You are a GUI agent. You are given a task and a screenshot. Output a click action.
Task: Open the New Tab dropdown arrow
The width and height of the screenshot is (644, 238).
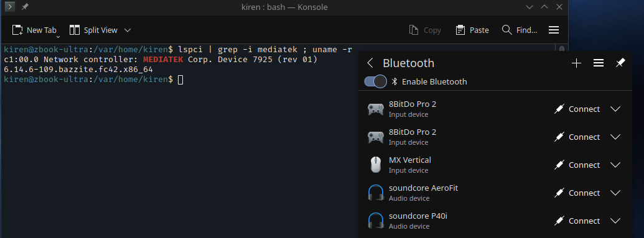(58, 37)
